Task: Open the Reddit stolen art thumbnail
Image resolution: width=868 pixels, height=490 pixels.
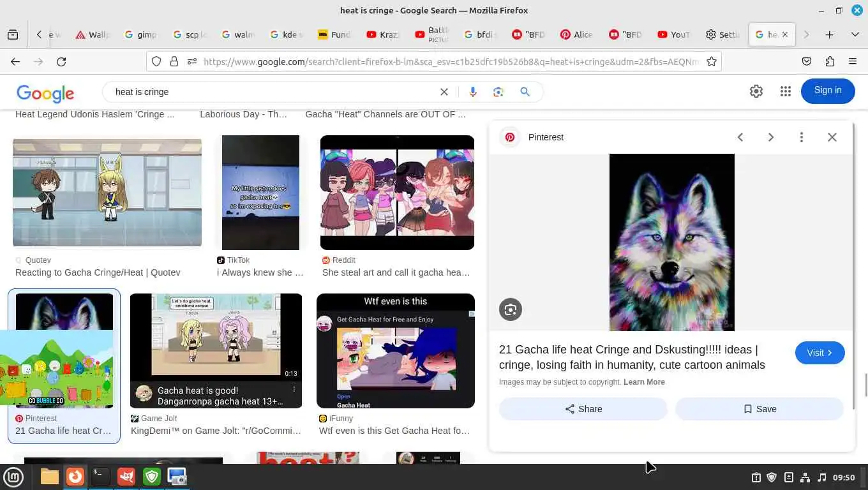Action: click(397, 193)
